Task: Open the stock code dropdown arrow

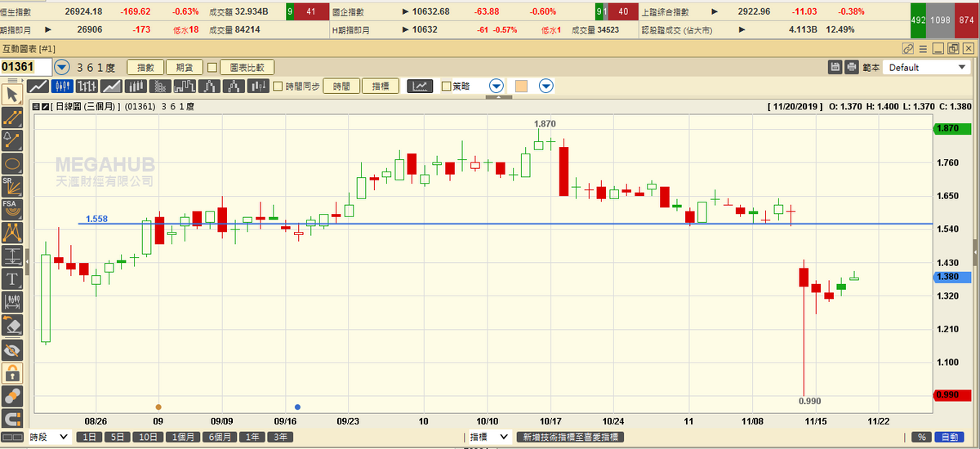Action: click(x=63, y=67)
